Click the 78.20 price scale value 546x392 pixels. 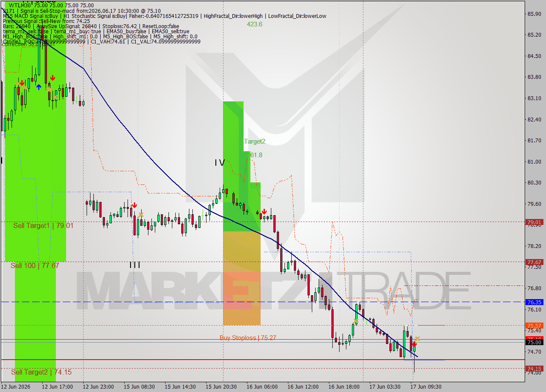coord(534,246)
